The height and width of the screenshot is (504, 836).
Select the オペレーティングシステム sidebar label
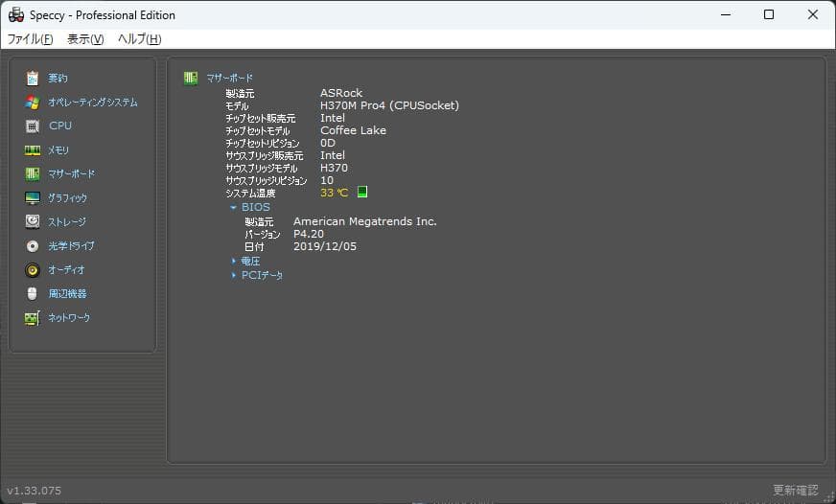coord(93,103)
